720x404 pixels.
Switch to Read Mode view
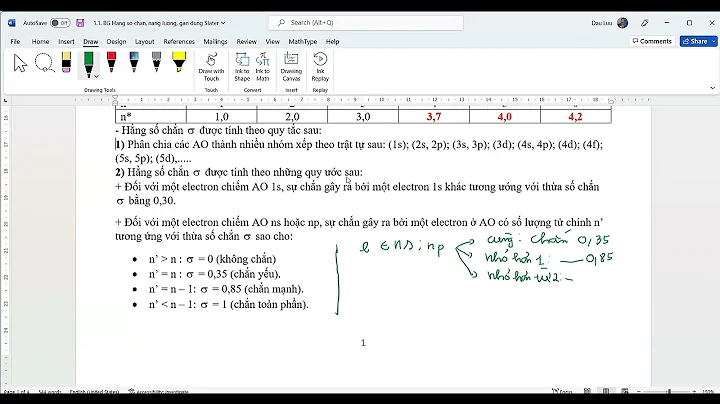(587, 392)
